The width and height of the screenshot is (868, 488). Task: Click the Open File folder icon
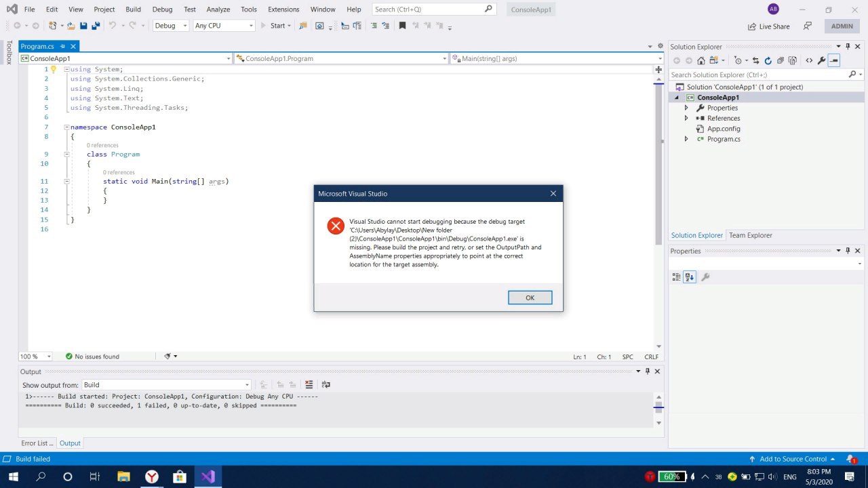pos(71,26)
